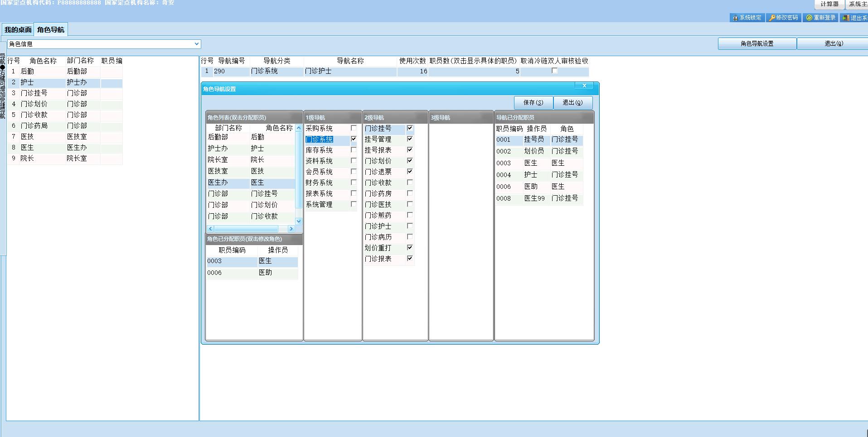Click the right arrow of the role list horizontal scrollbar
Image resolution: width=868 pixels, height=437 pixels.
coord(291,229)
